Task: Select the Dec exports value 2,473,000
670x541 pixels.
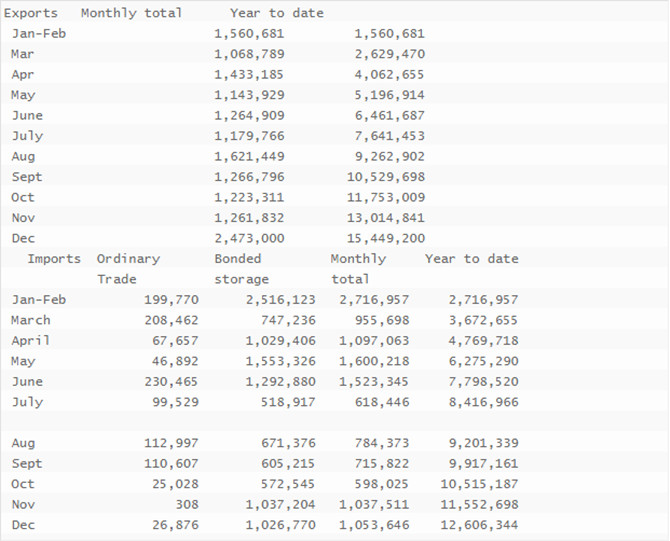Action: [249, 238]
